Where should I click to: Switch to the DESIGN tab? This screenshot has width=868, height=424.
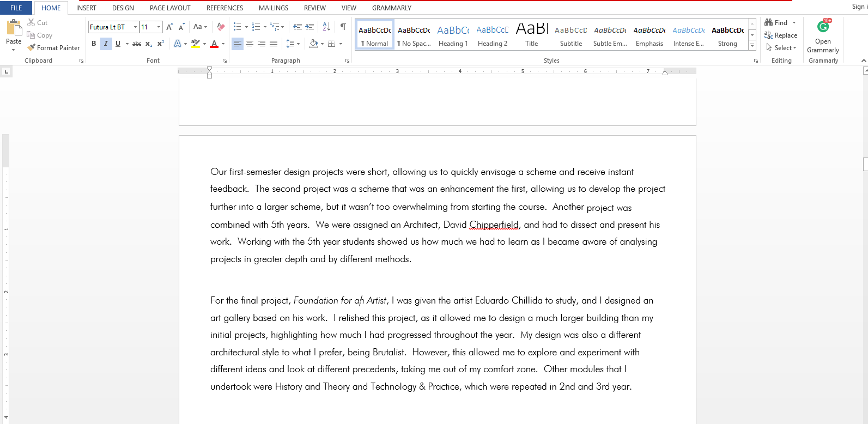click(123, 8)
